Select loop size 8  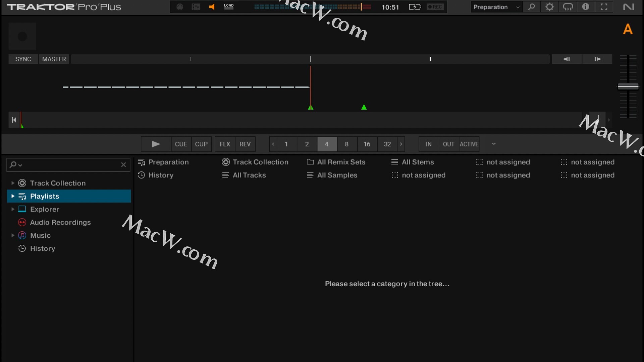[x=347, y=144]
